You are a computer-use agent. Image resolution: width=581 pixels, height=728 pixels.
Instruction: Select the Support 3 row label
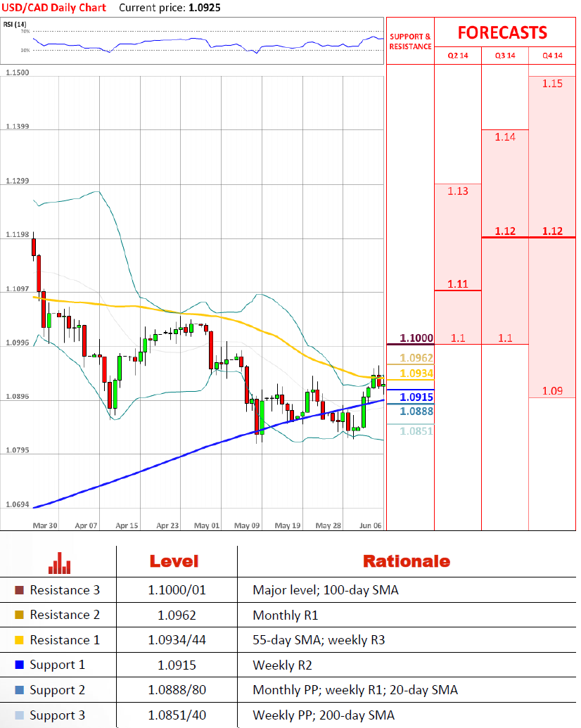point(58,715)
